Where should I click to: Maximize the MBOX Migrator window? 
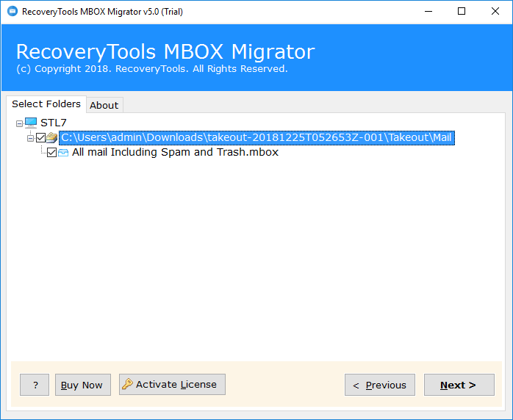(462, 12)
